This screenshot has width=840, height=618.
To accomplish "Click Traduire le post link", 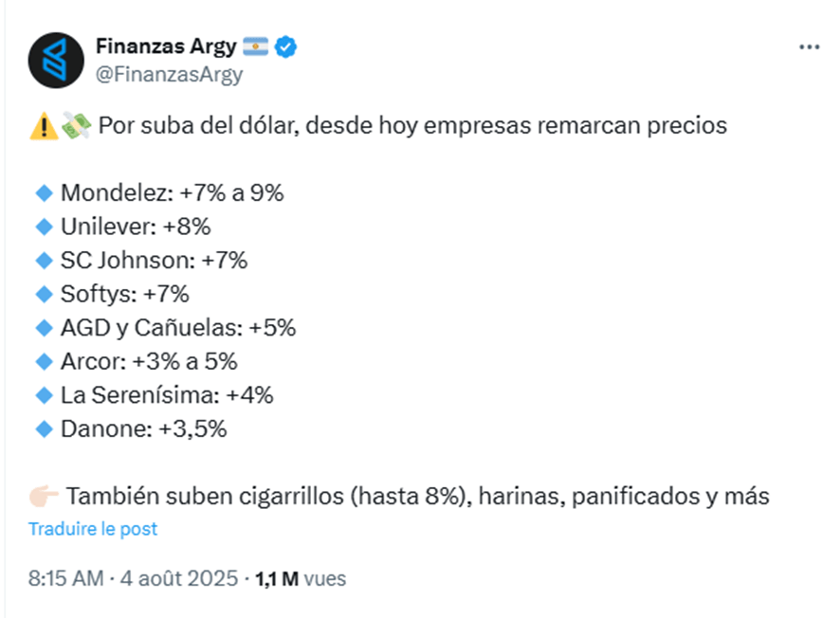I will 93,529.
